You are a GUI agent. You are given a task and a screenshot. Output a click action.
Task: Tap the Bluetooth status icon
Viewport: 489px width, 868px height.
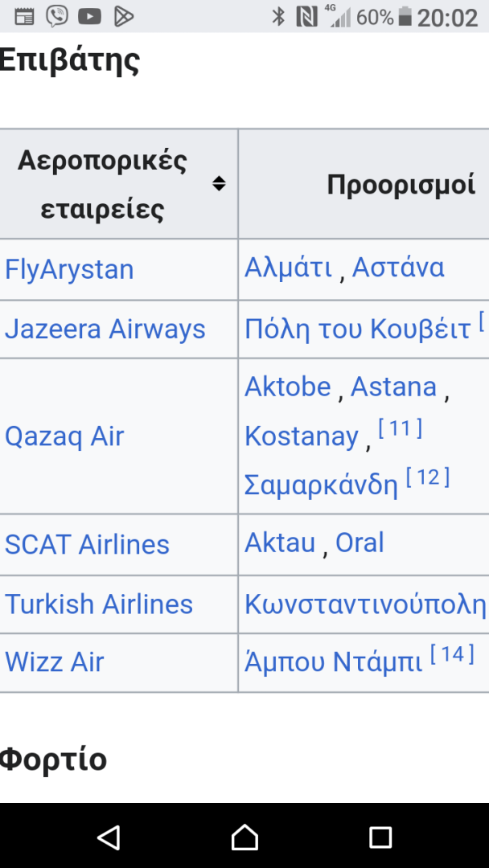pos(278,16)
